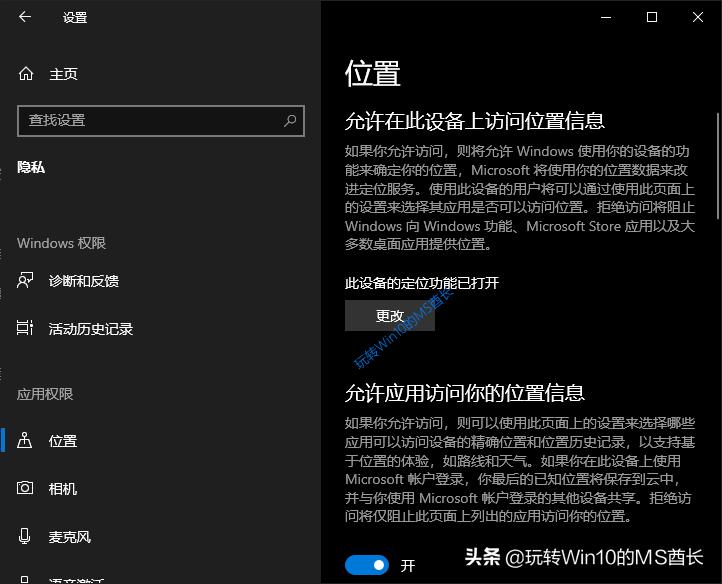Viewport: 722px width, 584px height.
Task: Click the 隐私 category heading
Action: pos(31,167)
